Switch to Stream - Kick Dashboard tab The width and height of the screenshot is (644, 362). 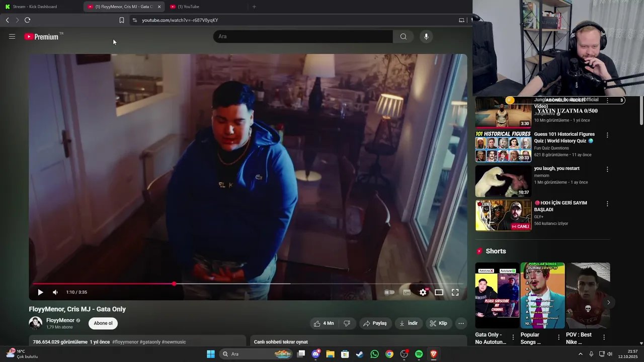[x=41, y=7]
